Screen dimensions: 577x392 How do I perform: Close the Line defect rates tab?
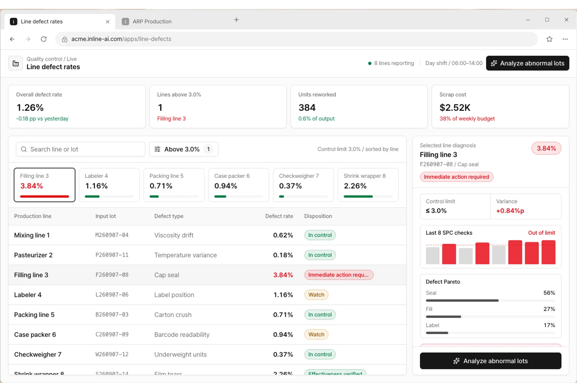[x=108, y=22]
